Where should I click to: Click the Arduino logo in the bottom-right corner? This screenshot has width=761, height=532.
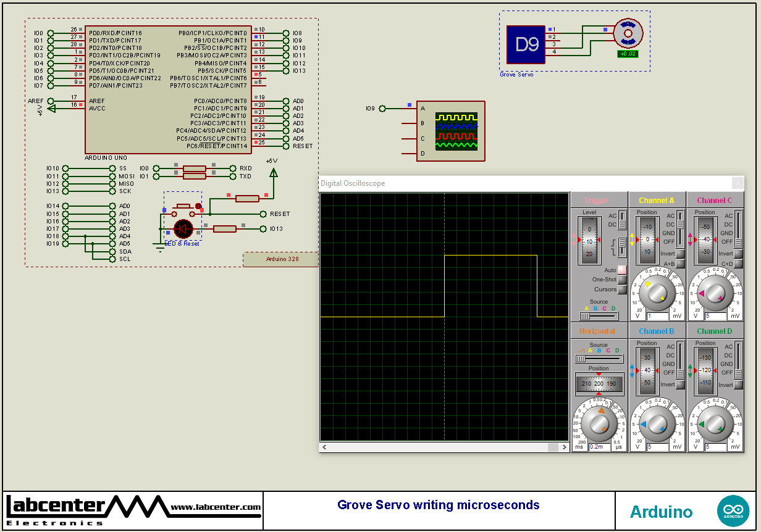(733, 510)
